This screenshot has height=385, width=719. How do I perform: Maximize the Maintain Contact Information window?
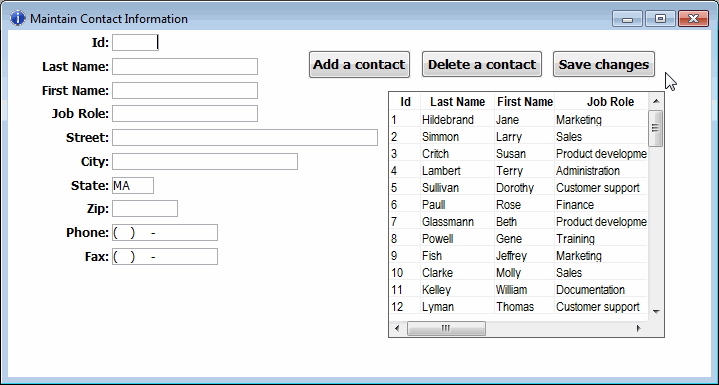pos(660,19)
